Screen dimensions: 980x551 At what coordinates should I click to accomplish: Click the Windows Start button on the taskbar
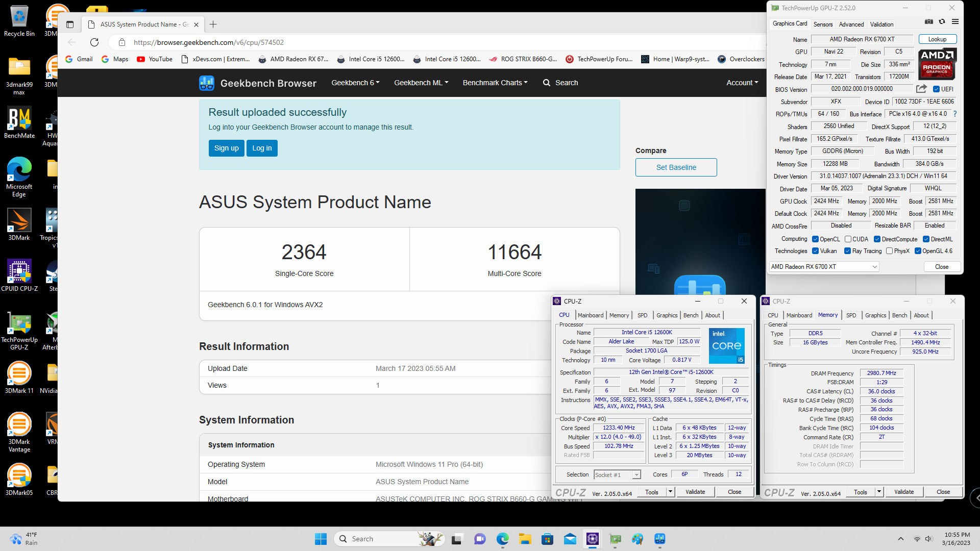point(321,539)
